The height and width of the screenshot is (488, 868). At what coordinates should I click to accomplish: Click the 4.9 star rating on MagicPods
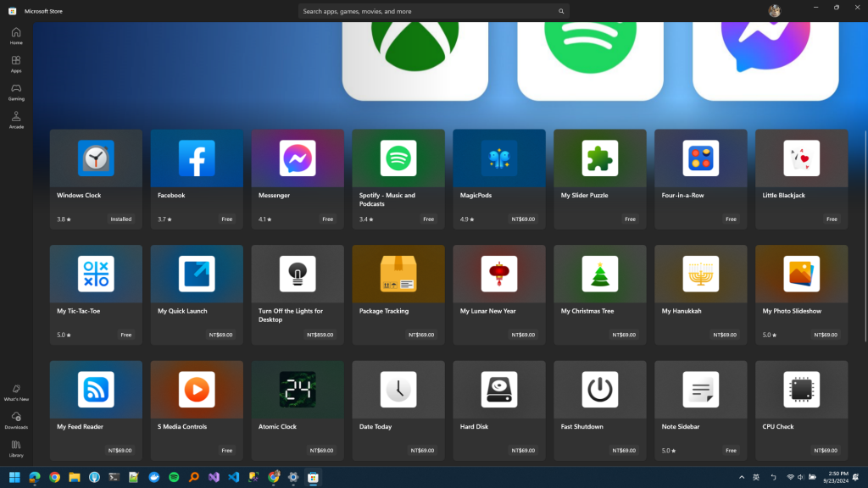point(467,219)
